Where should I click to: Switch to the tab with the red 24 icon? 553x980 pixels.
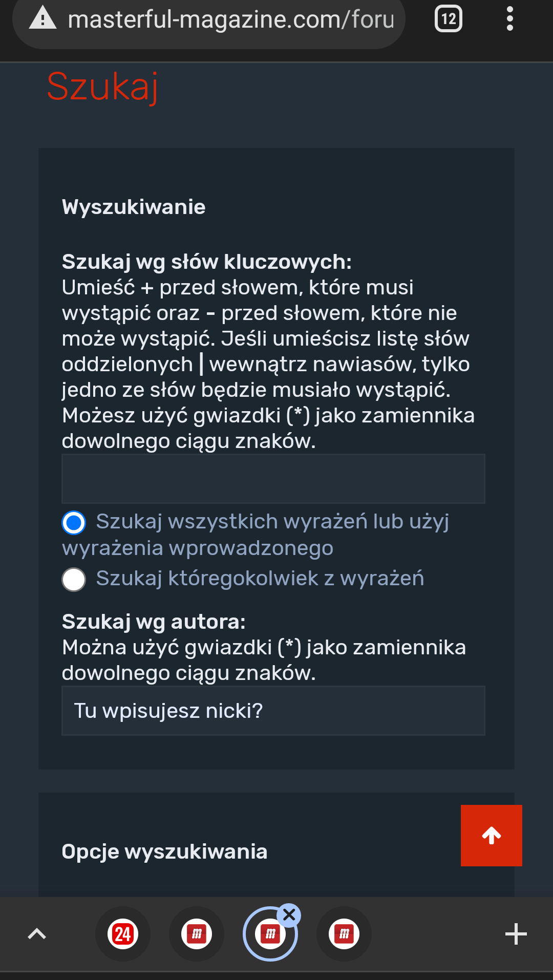123,934
